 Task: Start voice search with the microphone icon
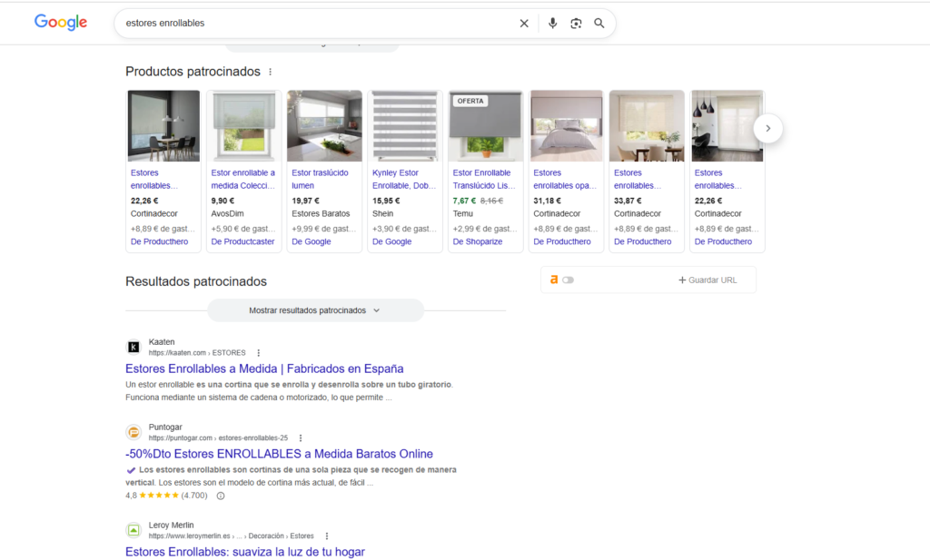point(552,24)
